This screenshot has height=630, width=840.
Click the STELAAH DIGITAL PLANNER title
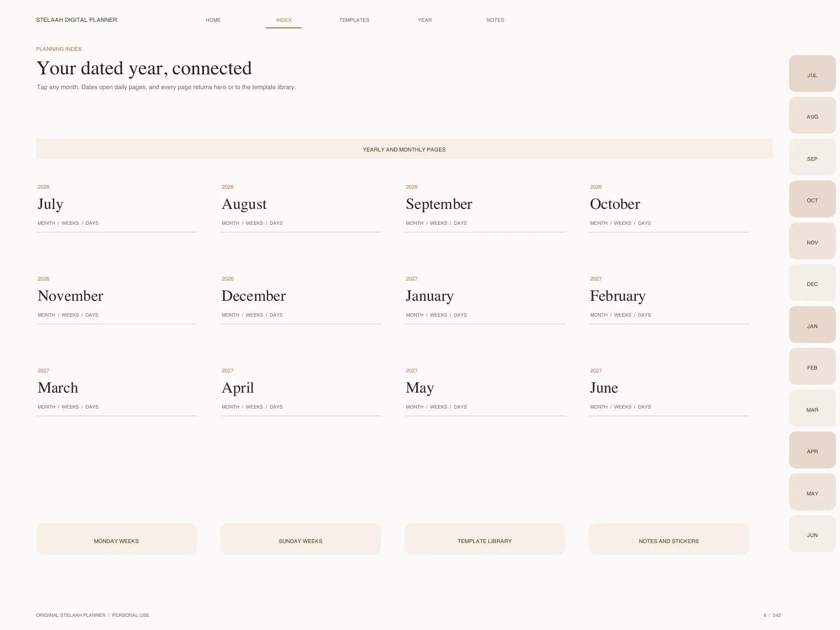pyautogui.click(x=77, y=20)
